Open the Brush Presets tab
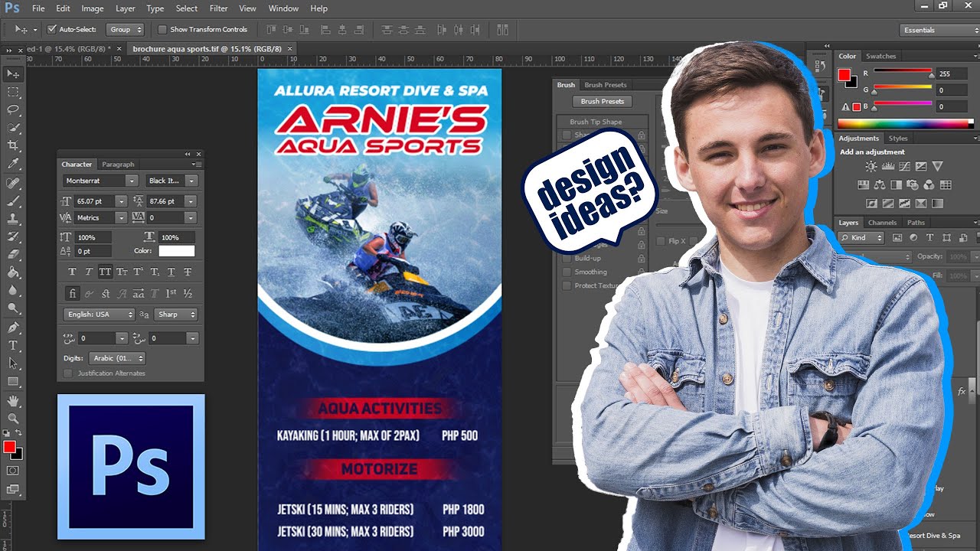980x551 pixels. (x=605, y=85)
